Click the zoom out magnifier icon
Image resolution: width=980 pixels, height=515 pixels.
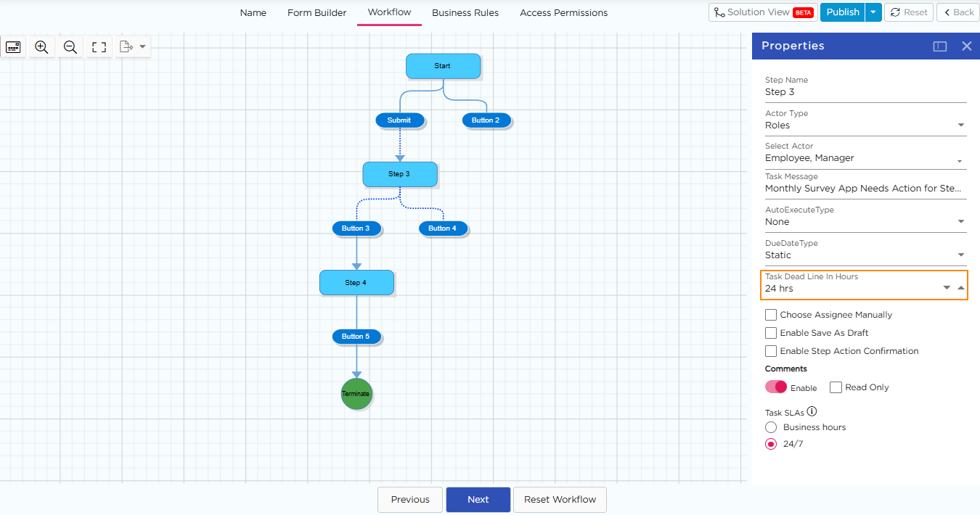[70, 47]
